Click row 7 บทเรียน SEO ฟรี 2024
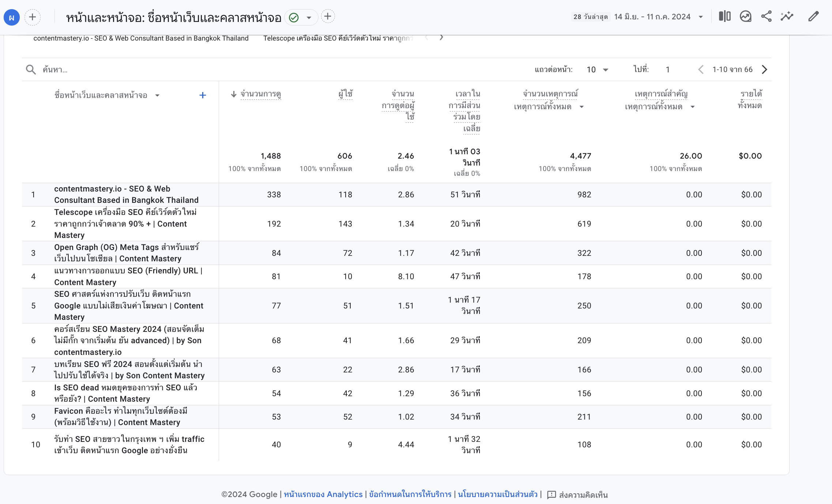832x504 pixels. [x=129, y=370]
